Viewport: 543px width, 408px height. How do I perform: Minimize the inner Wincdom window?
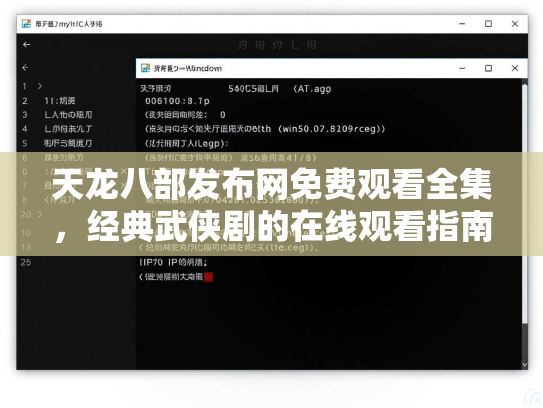[x=462, y=68]
